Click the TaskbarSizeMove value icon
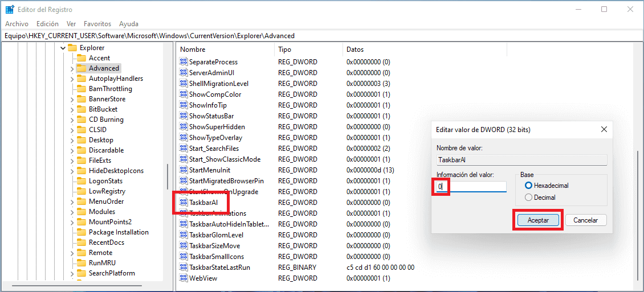This screenshot has width=644, height=292. click(183, 246)
